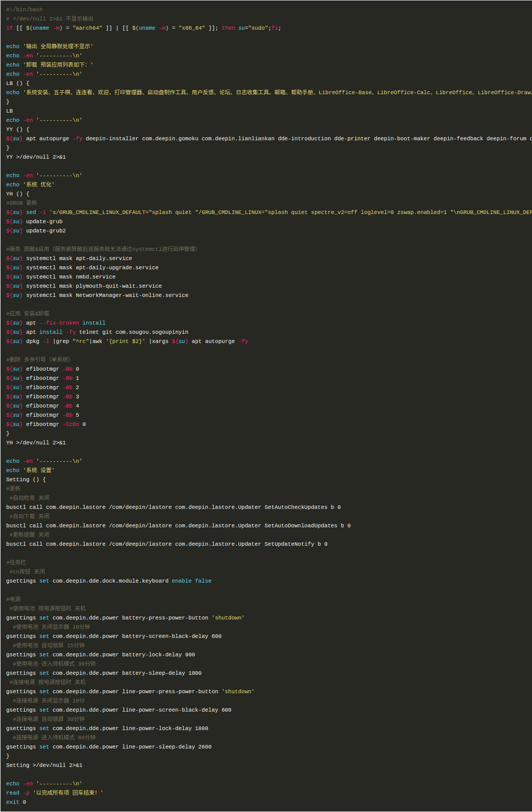Click the '${su} efibootmgr -Bb 3' line
532x812 pixels.
pyautogui.click(x=42, y=397)
